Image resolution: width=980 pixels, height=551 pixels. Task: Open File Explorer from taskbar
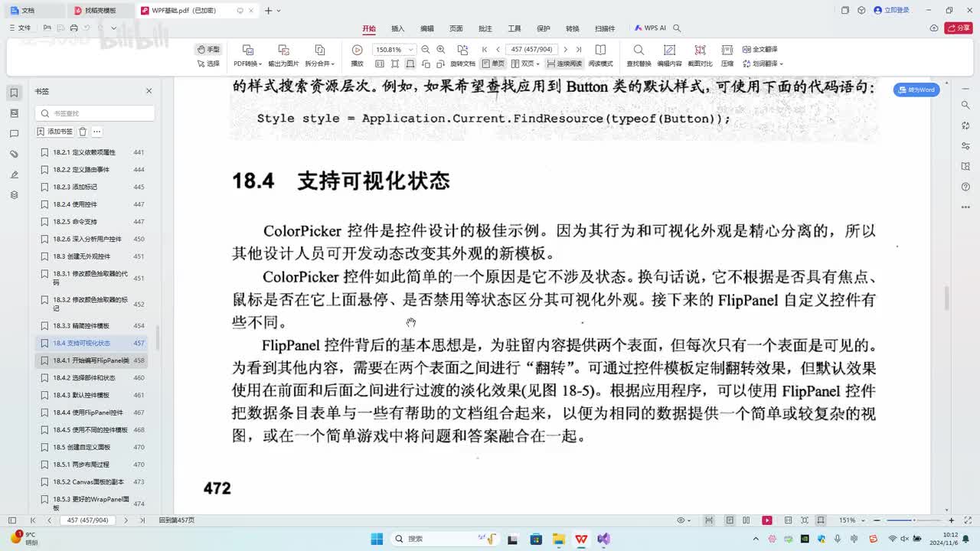[558, 539]
